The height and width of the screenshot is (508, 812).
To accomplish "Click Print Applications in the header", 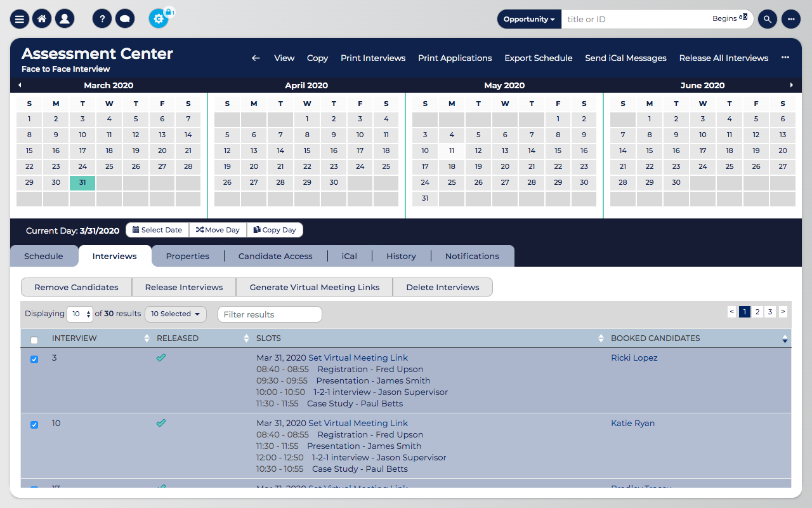I will [455, 58].
